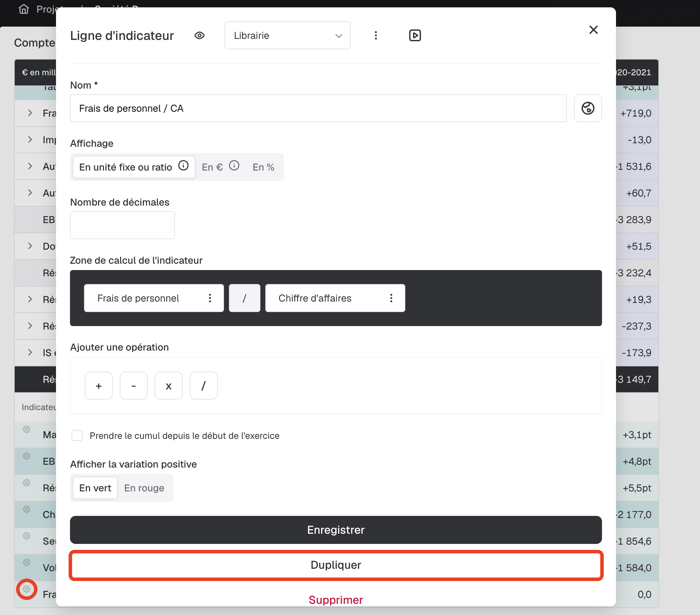This screenshot has width=700, height=615.
Task: Click the info icon next to En unité fixe
Action: click(x=183, y=165)
